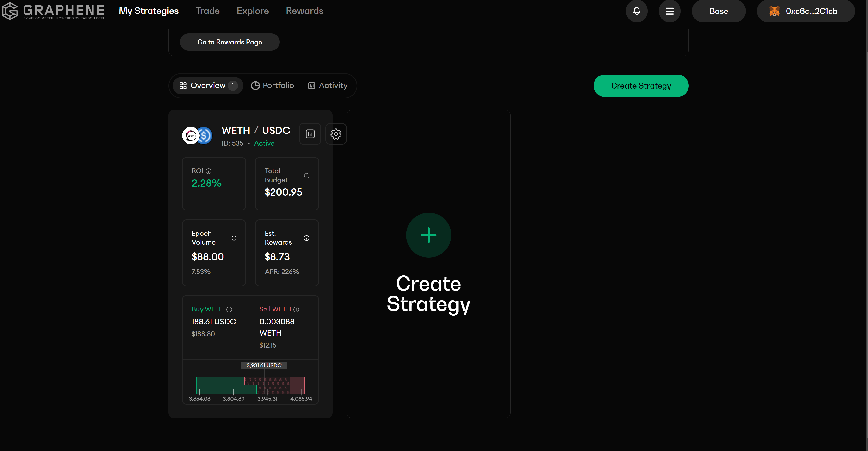
Task: Open wallet 0xc6c...2C1cb menu
Action: click(805, 11)
